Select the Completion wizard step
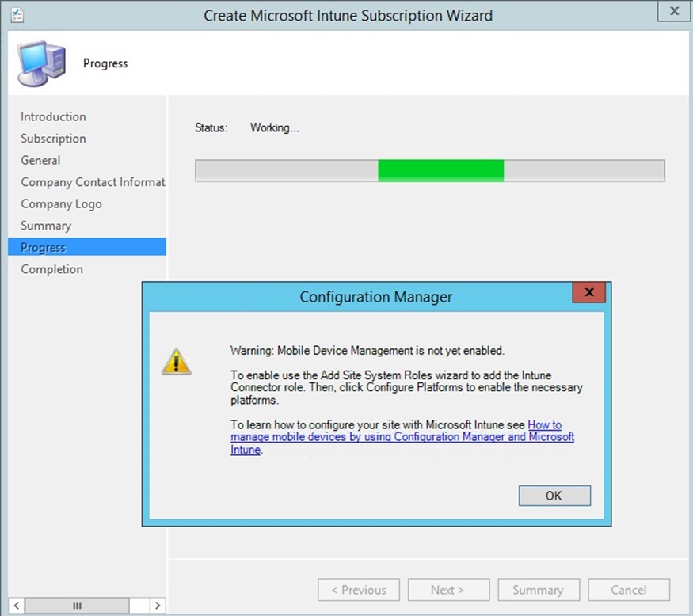This screenshot has height=616, width=693. click(51, 269)
